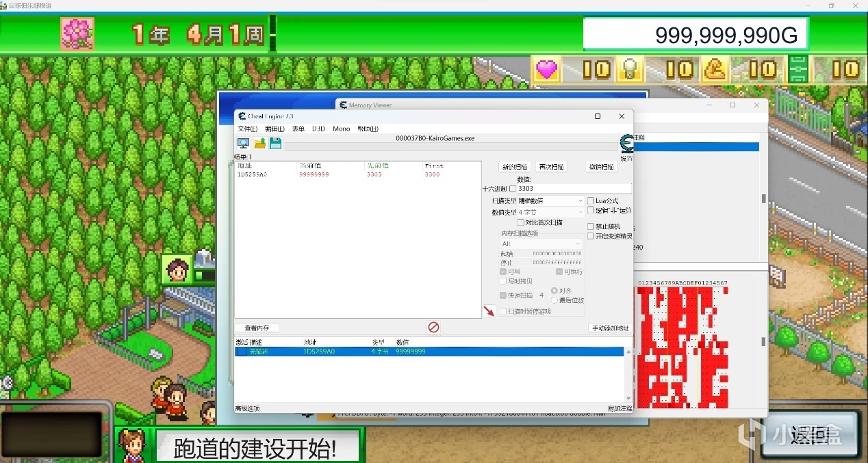Screen dimensions: 868x463
Task: Click 查看内存 button
Action: [x=257, y=328]
